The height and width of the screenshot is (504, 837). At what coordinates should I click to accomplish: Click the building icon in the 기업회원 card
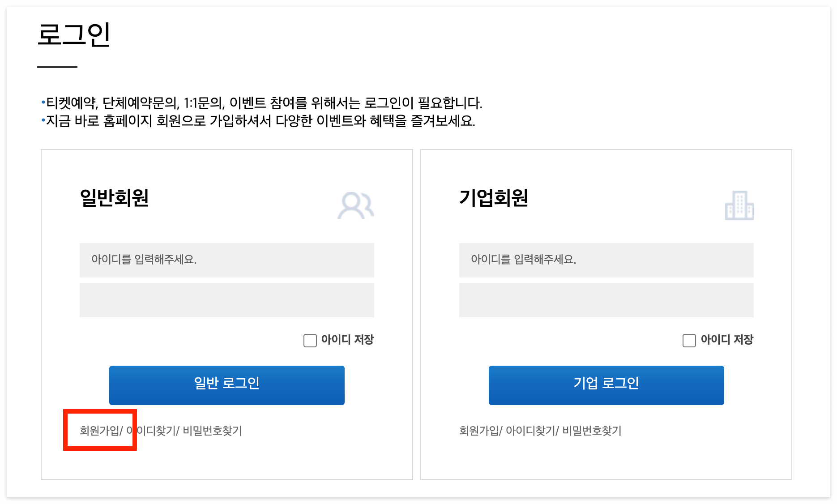coord(739,206)
